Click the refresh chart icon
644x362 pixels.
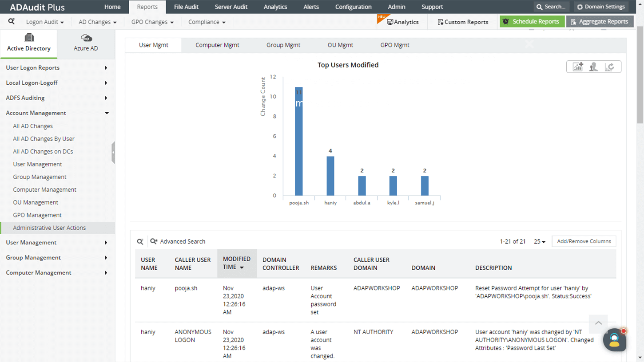[x=609, y=67]
